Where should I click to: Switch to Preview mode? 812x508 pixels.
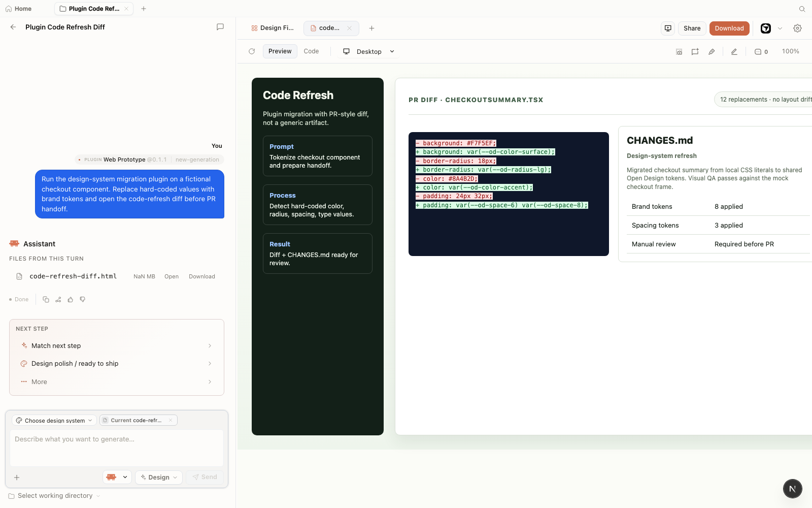pyautogui.click(x=280, y=51)
